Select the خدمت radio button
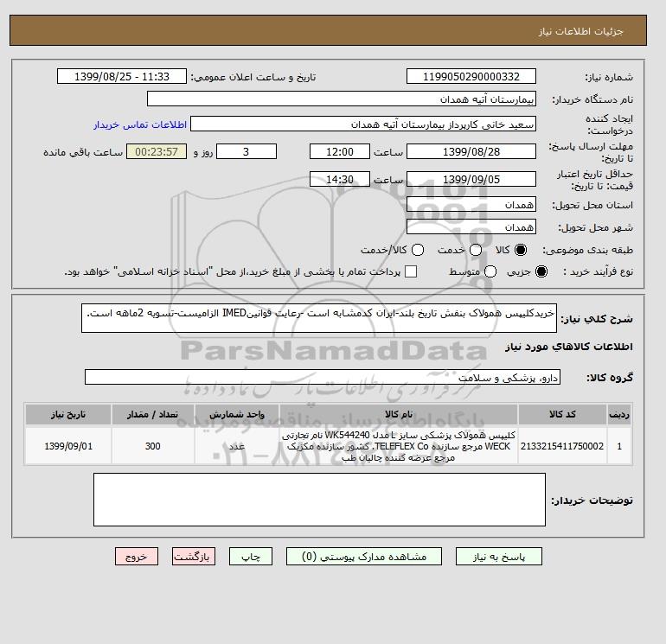 [476, 250]
